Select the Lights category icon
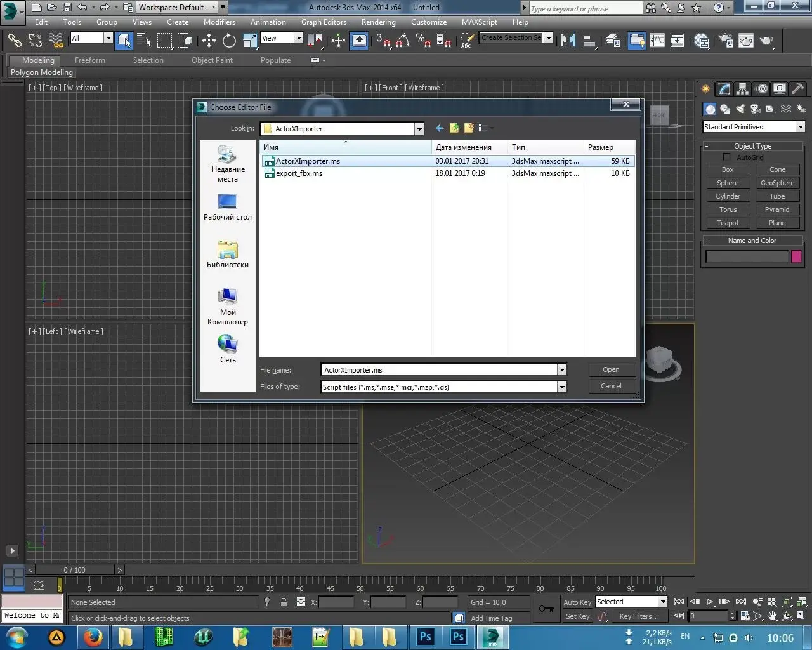The height and width of the screenshot is (650, 812). click(x=740, y=109)
